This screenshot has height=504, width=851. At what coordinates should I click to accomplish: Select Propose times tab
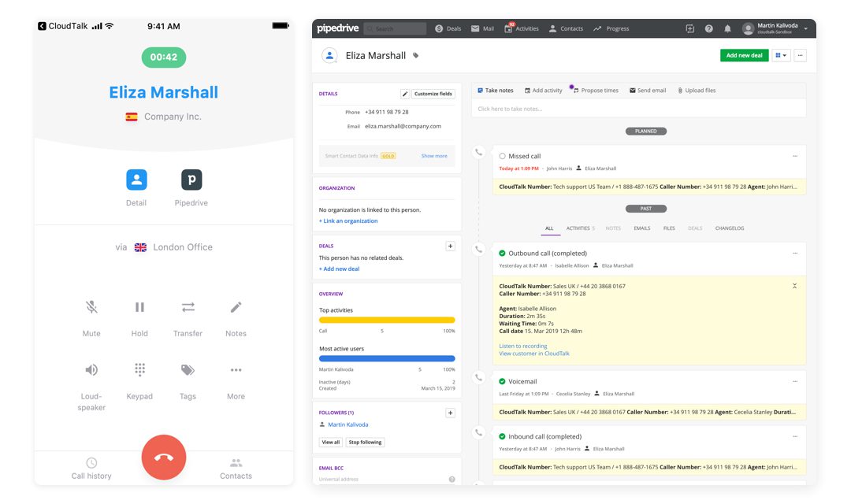pyautogui.click(x=596, y=91)
